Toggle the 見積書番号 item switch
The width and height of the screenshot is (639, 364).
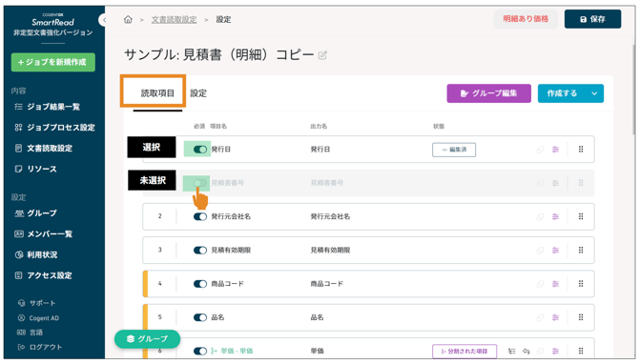[200, 183]
